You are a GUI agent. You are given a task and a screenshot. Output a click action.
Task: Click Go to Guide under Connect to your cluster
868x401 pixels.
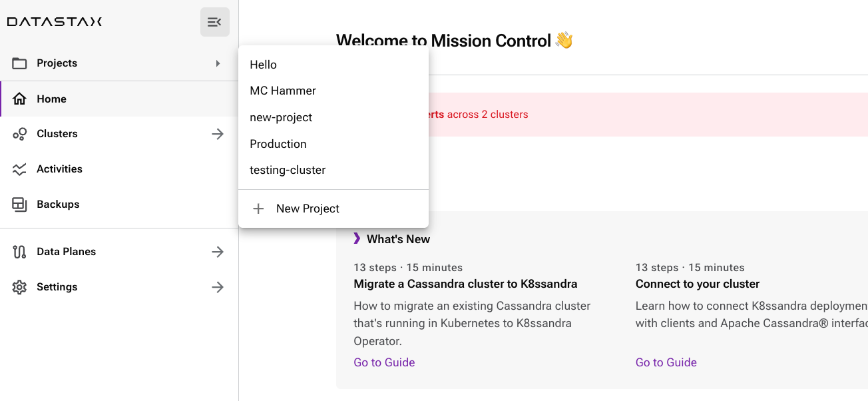tap(666, 362)
